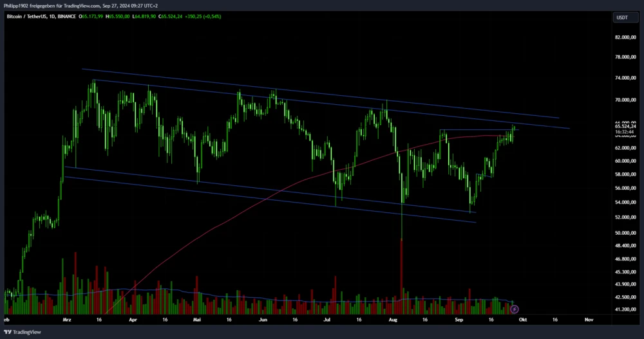Click the change value +350,25 (+0,54%)
The height and width of the screenshot is (339, 644).
pyautogui.click(x=203, y=17)
